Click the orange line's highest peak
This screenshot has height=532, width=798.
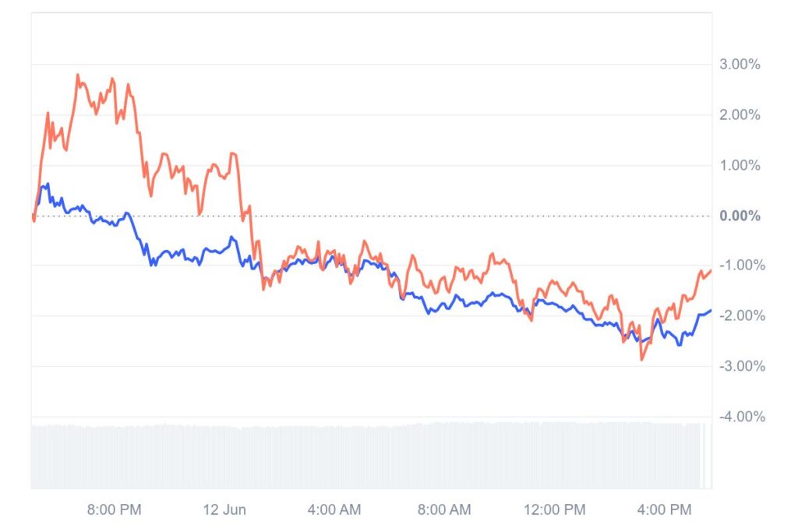coord(78,75)
